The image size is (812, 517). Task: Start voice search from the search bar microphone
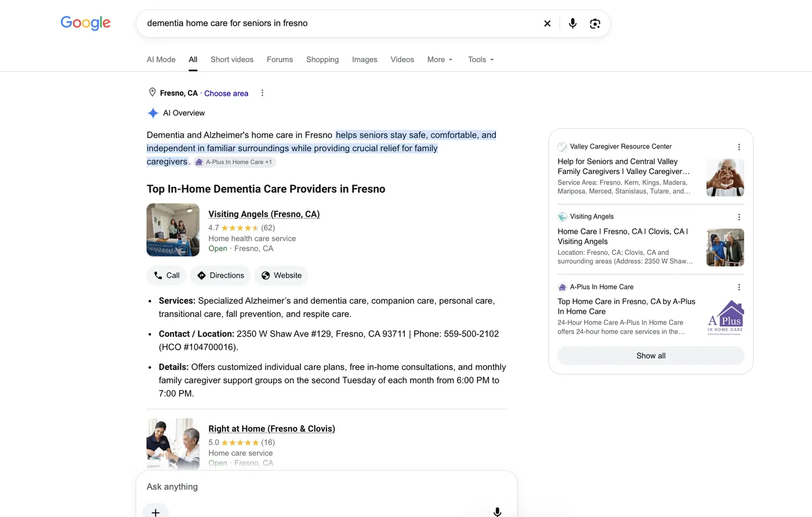(572, 24)
